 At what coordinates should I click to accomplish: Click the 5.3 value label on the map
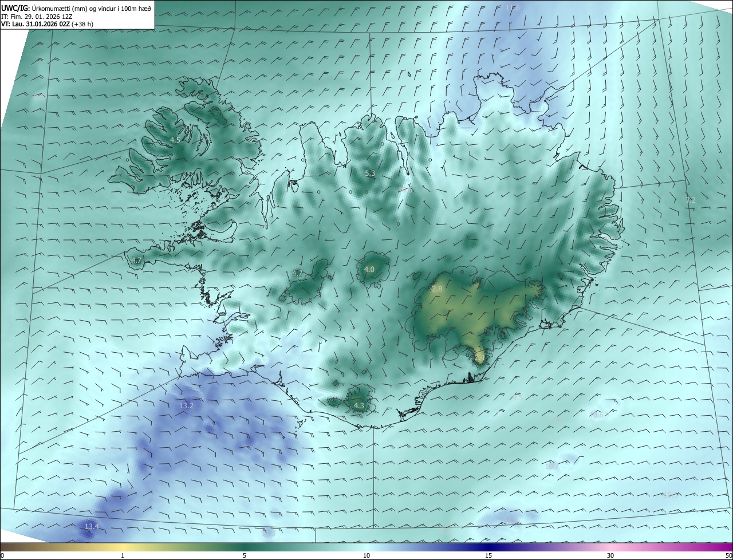pos(370,173)
